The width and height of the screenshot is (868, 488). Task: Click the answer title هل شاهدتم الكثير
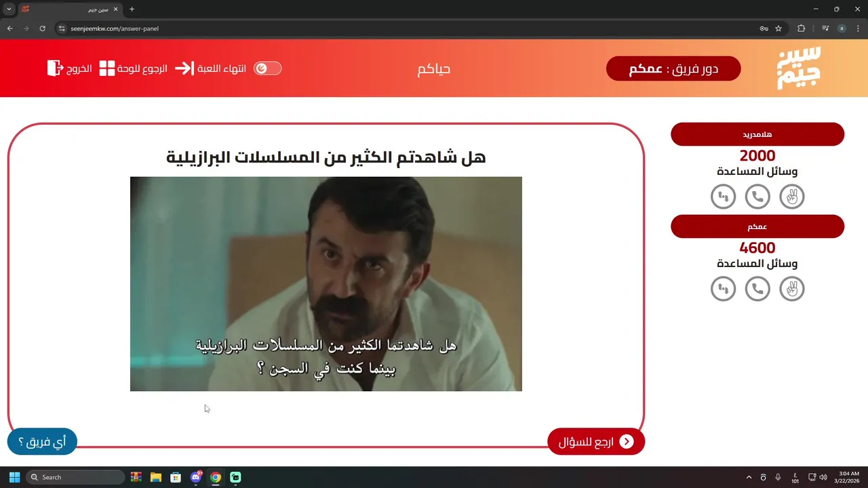coord(326,157)
